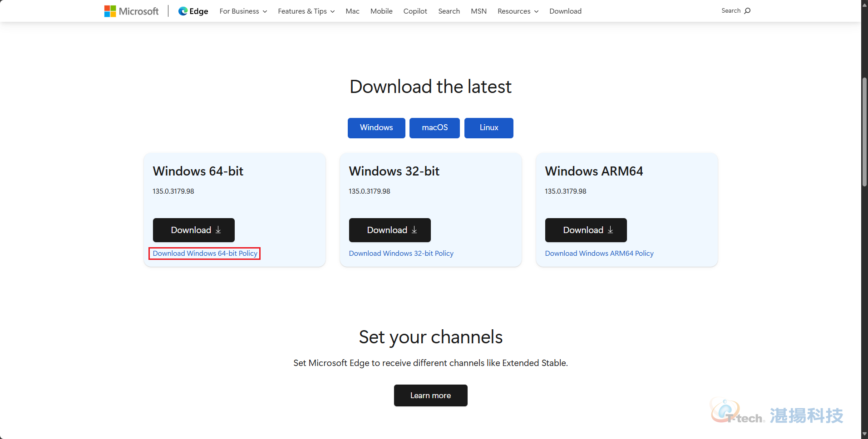Open the Mac navigation item
The width and height of the screenshot is (868, 439).
(x=352, y=11)
